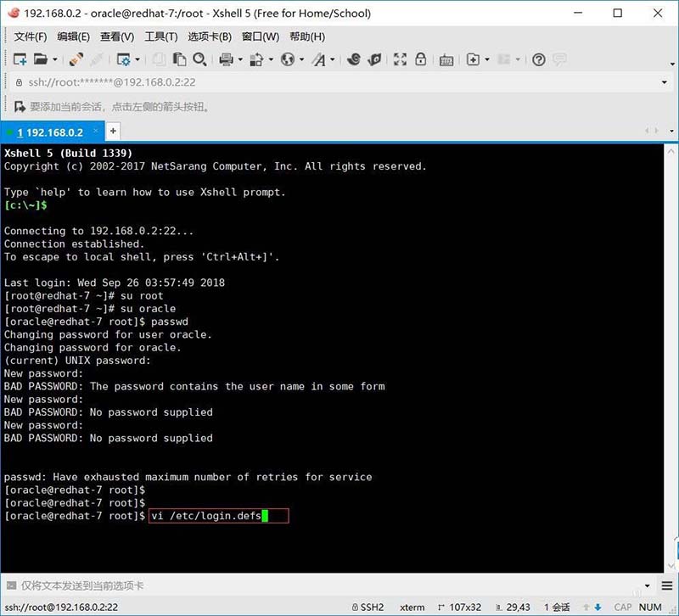Expand the session address bar dropdown

click(x=664, y=82)
